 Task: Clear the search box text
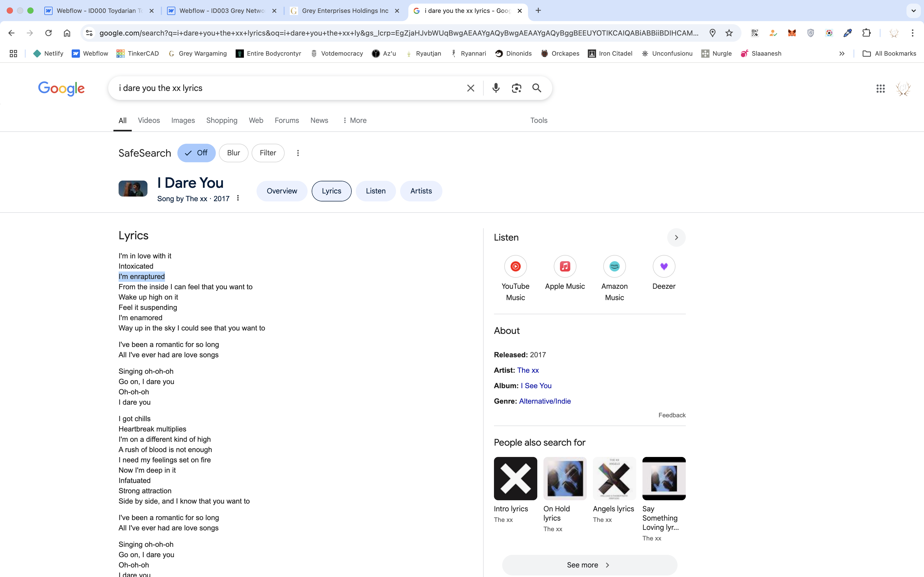[471, 88]
